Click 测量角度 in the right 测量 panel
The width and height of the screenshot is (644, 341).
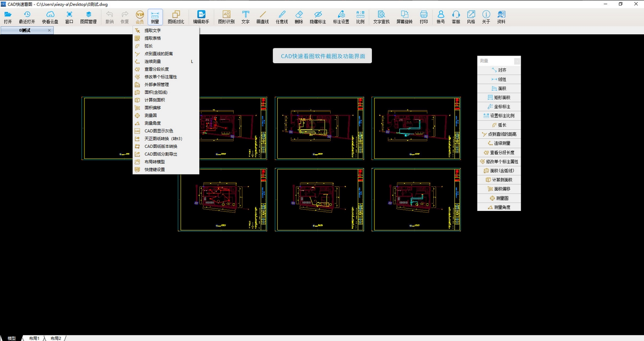coord(499,207)
